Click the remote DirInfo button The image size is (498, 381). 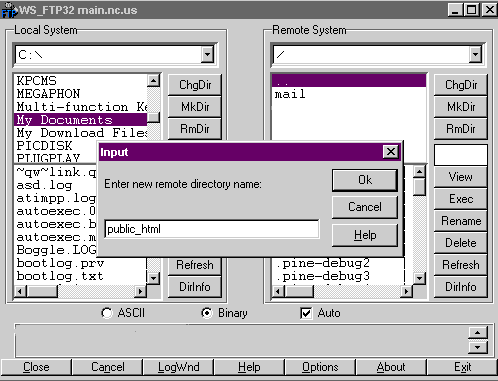click(x=461, y=287)
